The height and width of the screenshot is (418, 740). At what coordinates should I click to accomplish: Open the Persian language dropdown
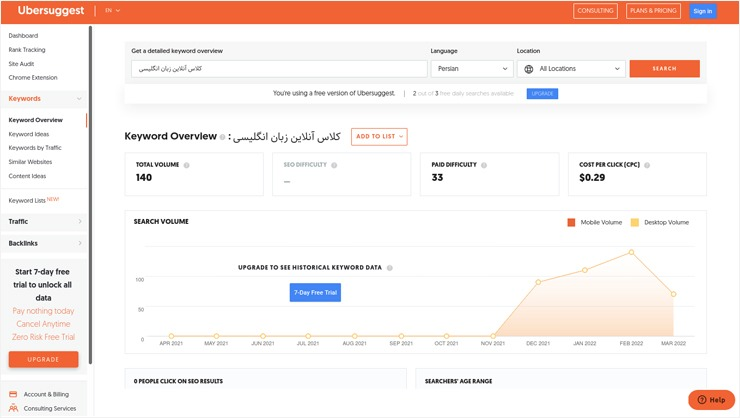(472, 69)
